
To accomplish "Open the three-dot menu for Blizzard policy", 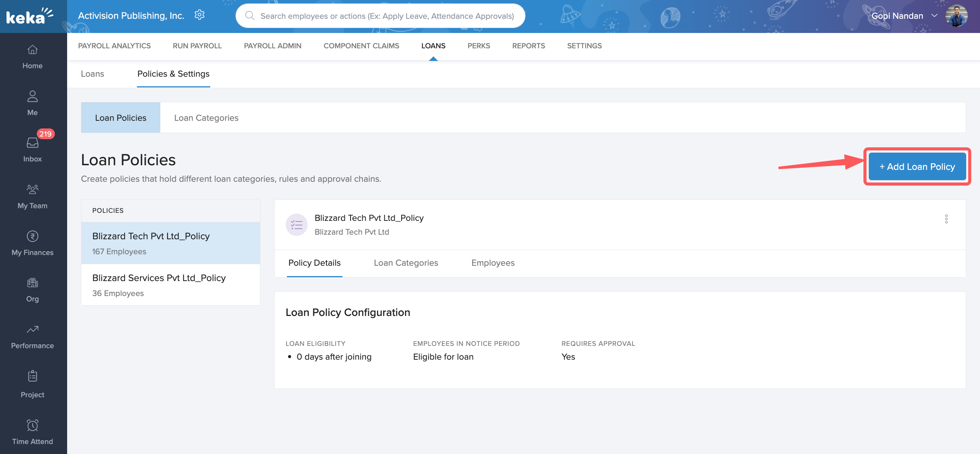I will (946, 219).
